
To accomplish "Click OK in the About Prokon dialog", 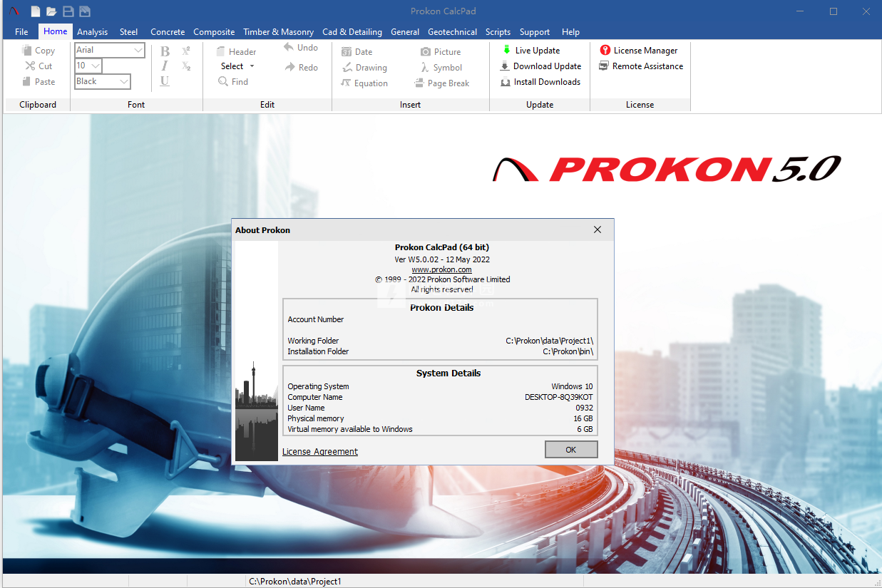I will (571, 450).
